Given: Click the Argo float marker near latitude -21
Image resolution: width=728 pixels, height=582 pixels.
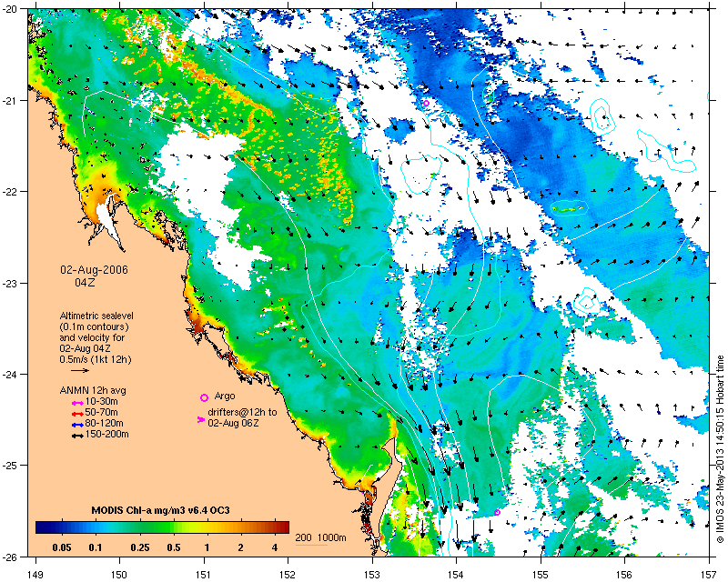Looking at the screenshot, I should [426, 103].
